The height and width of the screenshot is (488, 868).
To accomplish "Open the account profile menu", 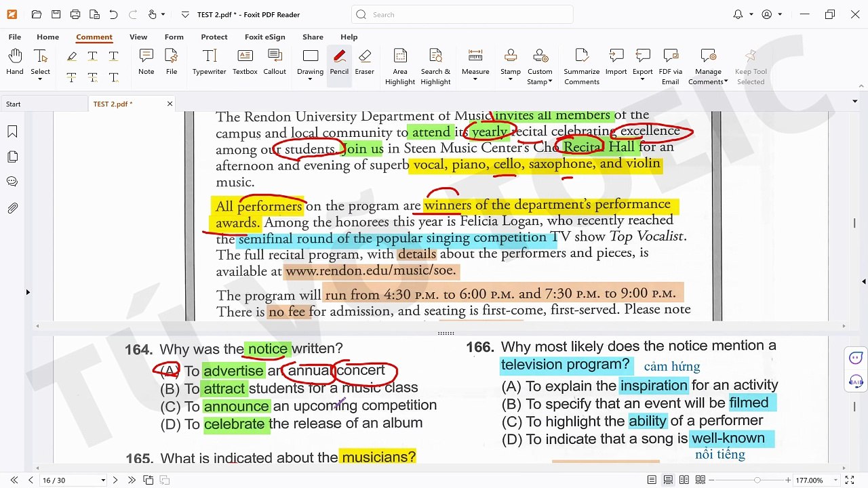I will pos(772,14).
